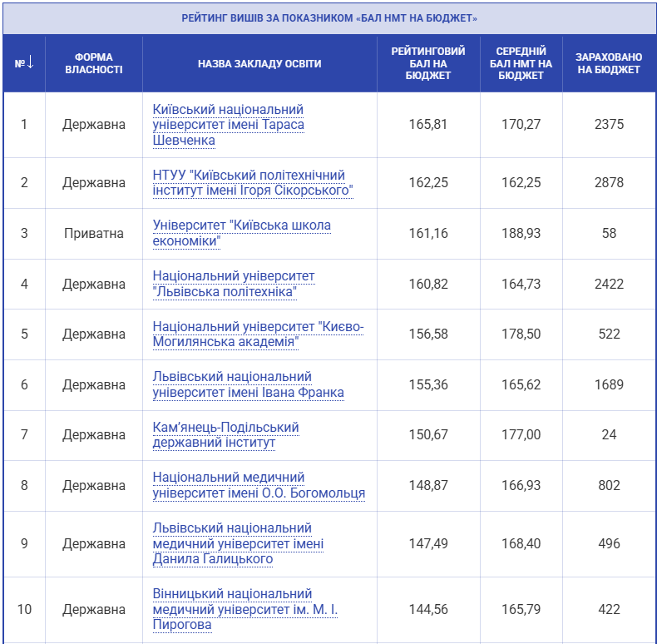Open Львівський медичний університет Данила Галицького link

[238, 543]
